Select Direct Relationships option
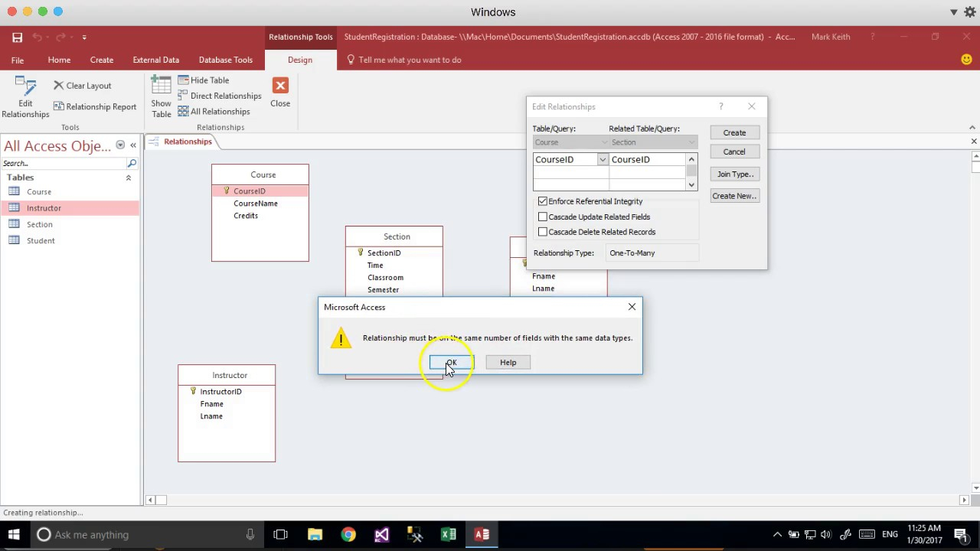Image resolution: width=980 pixels, height=551 pixels. pyautogui.click(x=220, y=96)
